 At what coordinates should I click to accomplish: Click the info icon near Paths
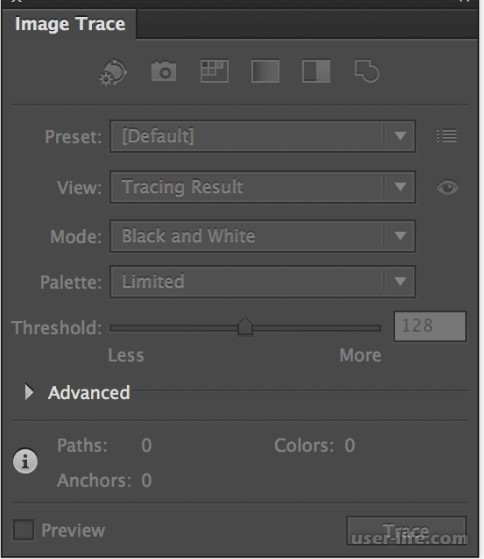25,461
